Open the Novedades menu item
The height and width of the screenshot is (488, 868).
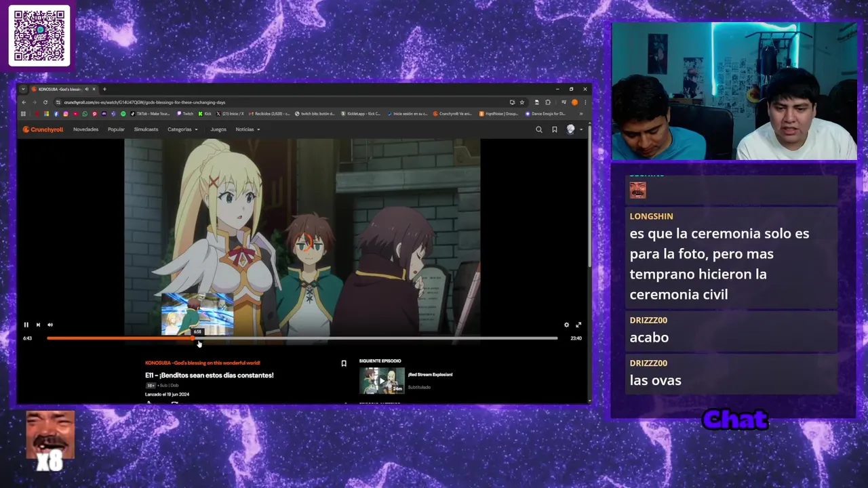85,129
